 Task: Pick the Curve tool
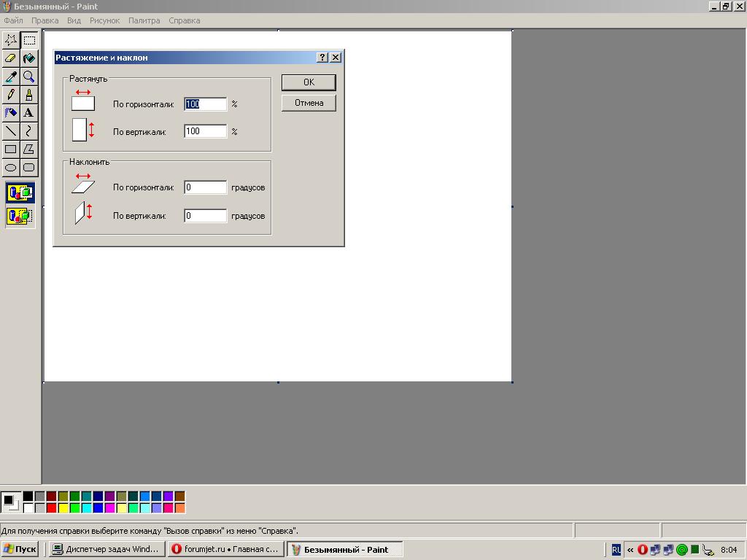coord(28,131)
